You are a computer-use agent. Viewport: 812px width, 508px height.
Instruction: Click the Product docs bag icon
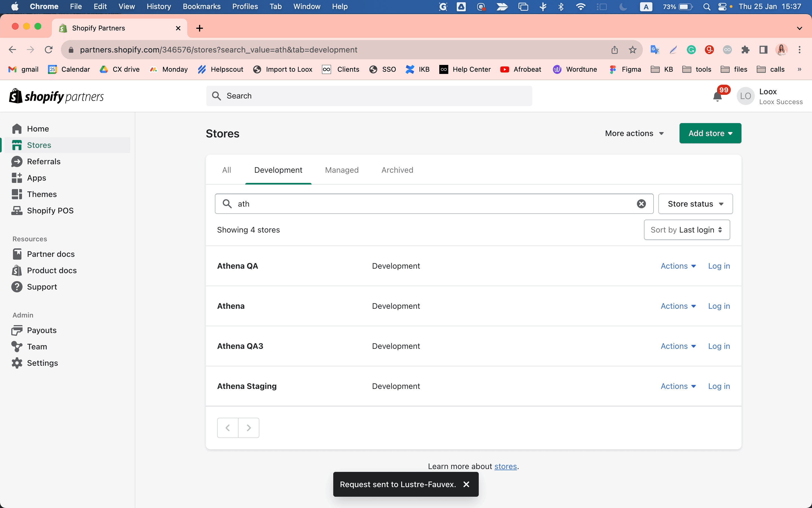[17, 270]
